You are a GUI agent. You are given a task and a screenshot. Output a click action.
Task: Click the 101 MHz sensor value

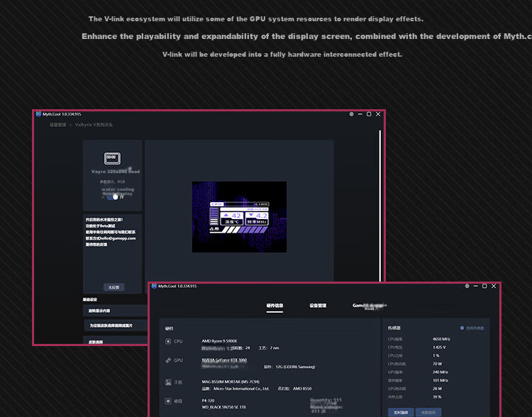[x=440, y=380]
